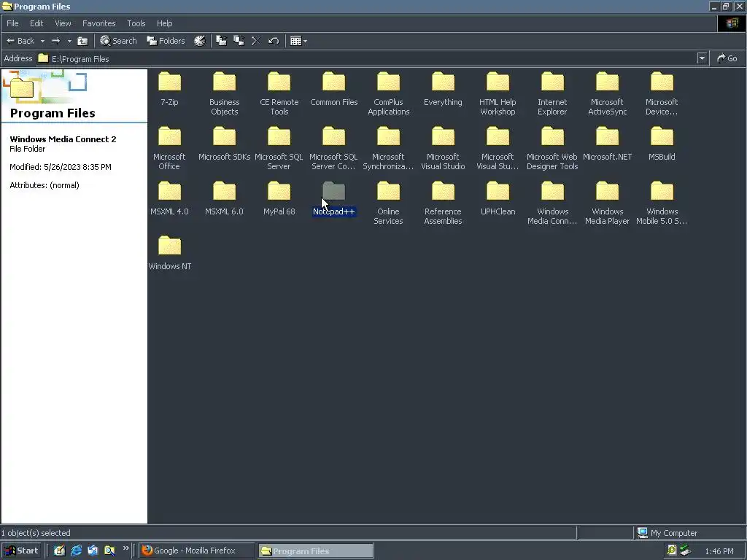The height and width of the screenshot is (560, 747).
Task: Click the '1 object(s) selected' status text
Action: click(36, 533)
